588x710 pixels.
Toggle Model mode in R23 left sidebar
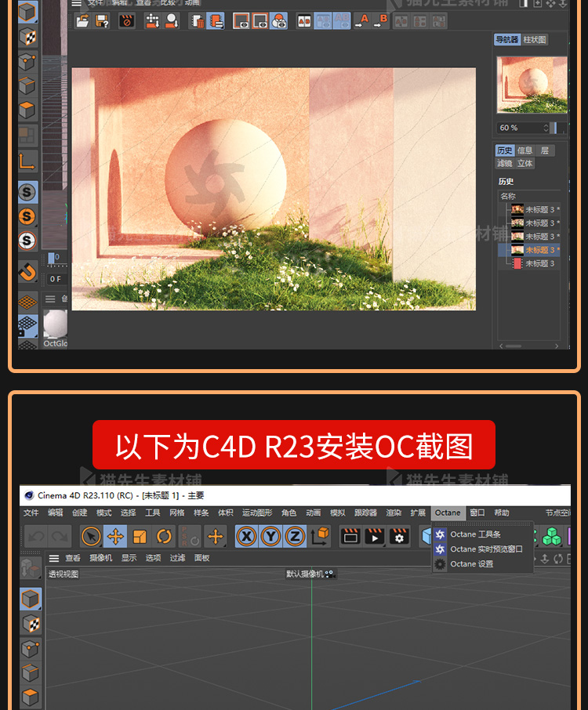[31, 599]
